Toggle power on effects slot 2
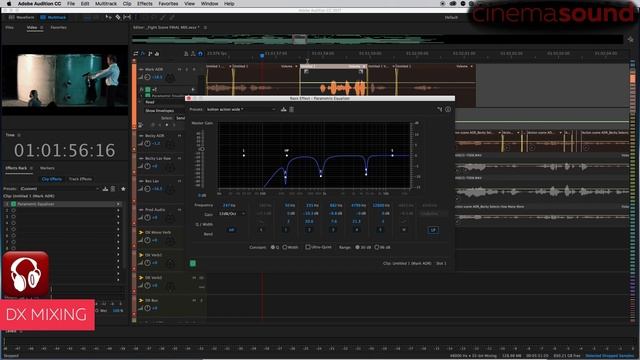 tap(13, 210)
